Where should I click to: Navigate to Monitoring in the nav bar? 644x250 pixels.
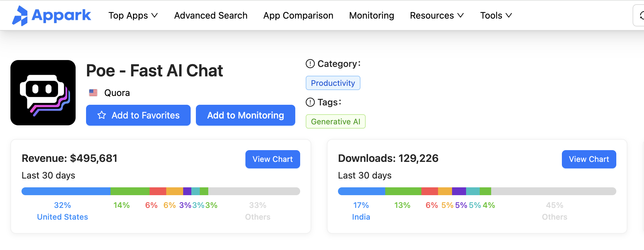point(372,15)
